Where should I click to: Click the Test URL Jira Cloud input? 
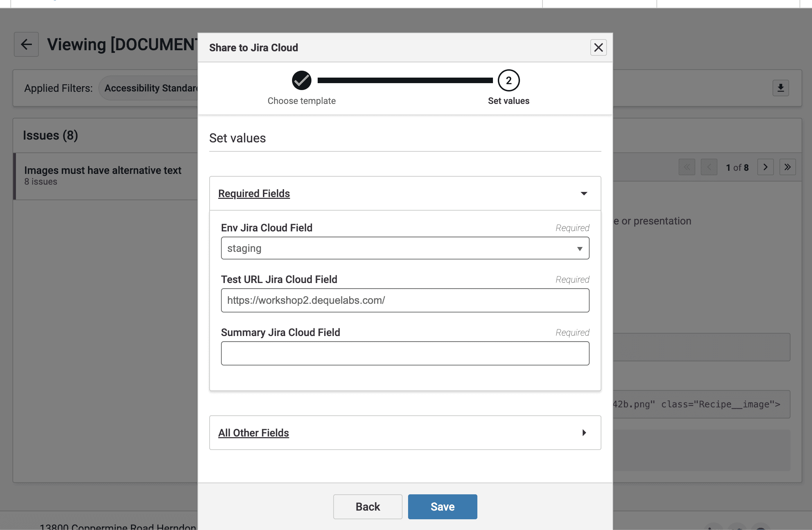tap(405, 300)
